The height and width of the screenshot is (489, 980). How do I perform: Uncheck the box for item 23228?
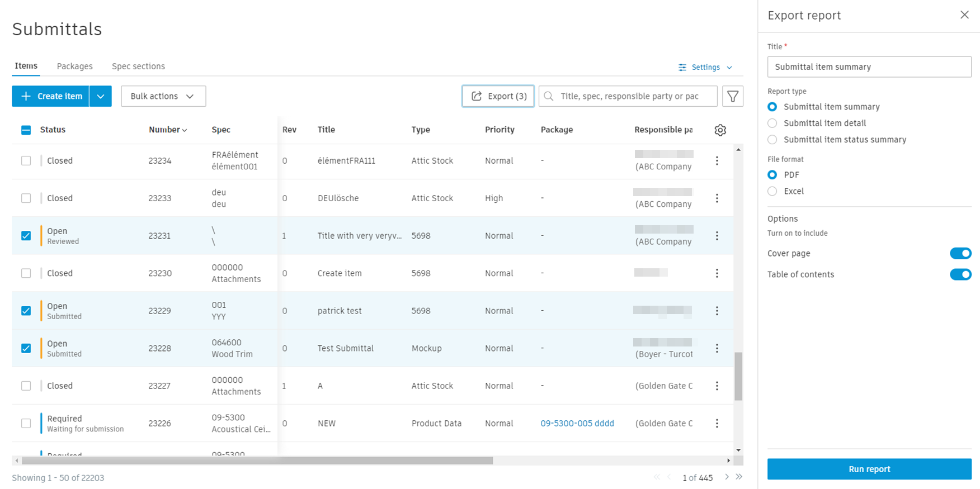point(26,348)
